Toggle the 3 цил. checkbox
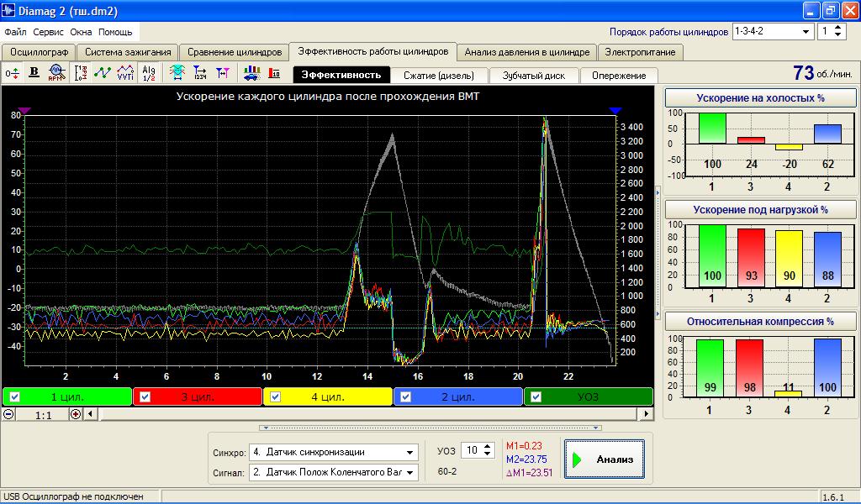This screenshot has width=861, height=504. (145, 396)
